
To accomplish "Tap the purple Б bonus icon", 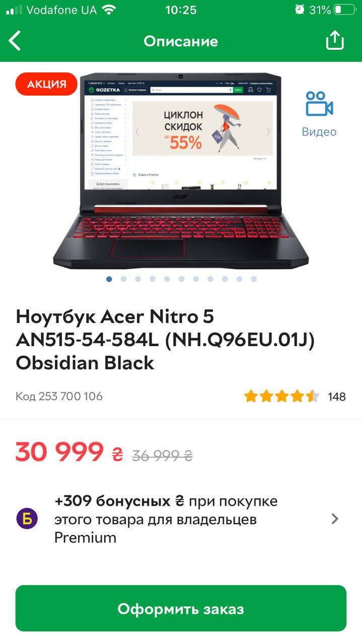I will pos(27,519).
